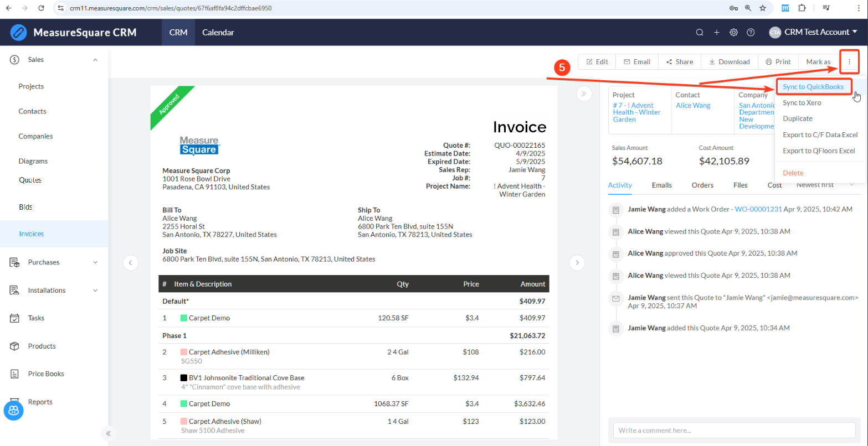
Task: Open the blue chat assistant bubble
Action: tap(14, 411)
